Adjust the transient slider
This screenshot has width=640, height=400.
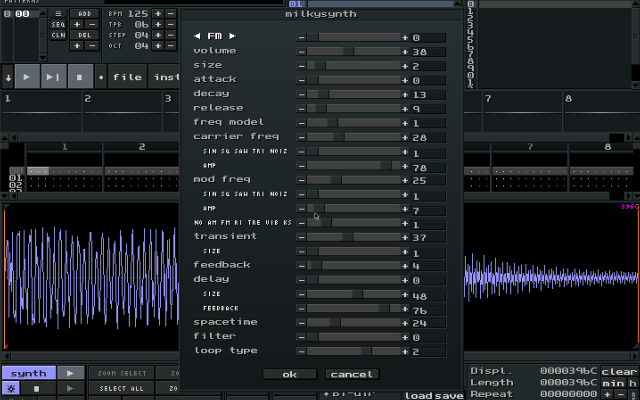click(x=353, y=238)
